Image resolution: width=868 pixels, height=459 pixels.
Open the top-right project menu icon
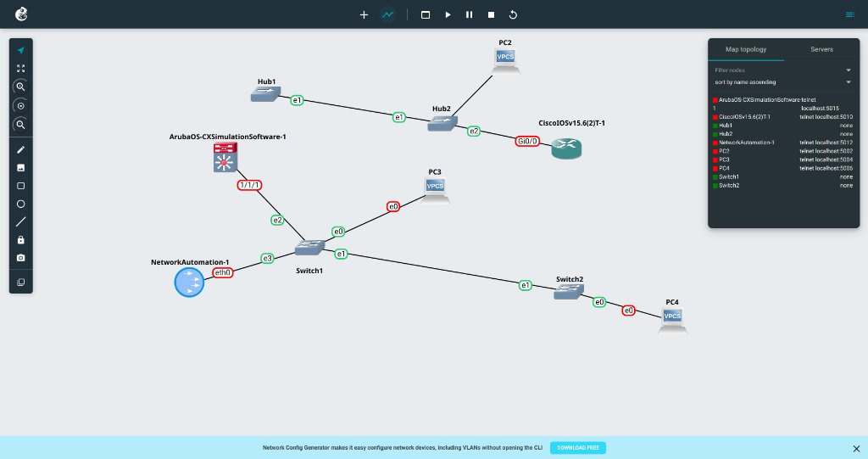(850, 14)
